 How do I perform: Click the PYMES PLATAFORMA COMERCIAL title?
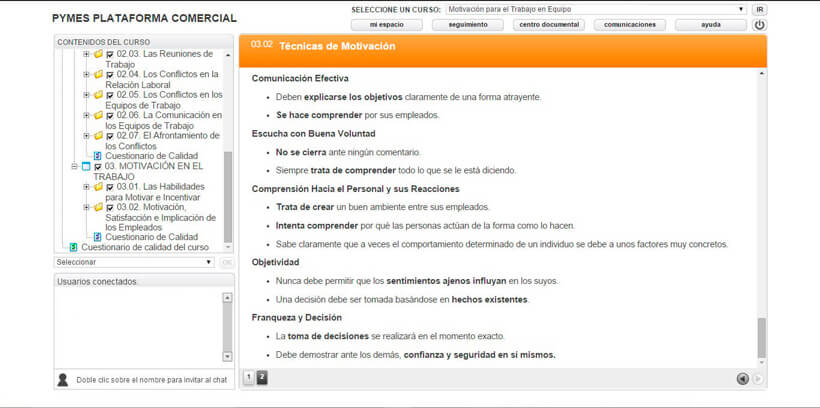144,18
